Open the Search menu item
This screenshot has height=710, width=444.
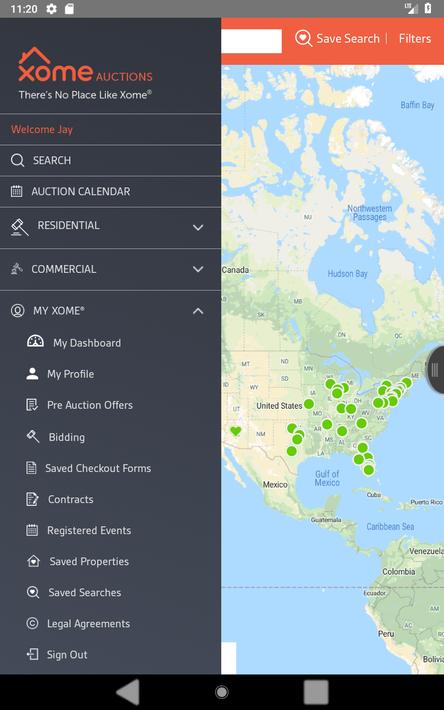(110, 160)
